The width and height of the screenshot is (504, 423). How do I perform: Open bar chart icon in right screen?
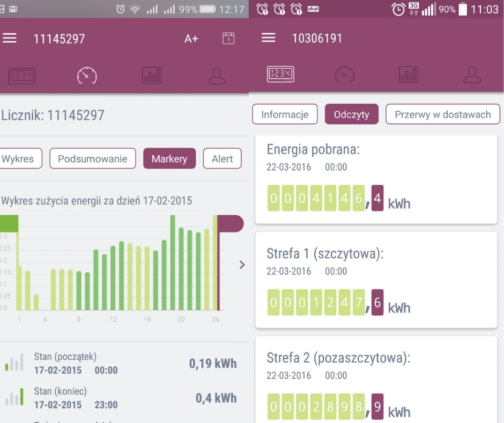tap(409, 75)
